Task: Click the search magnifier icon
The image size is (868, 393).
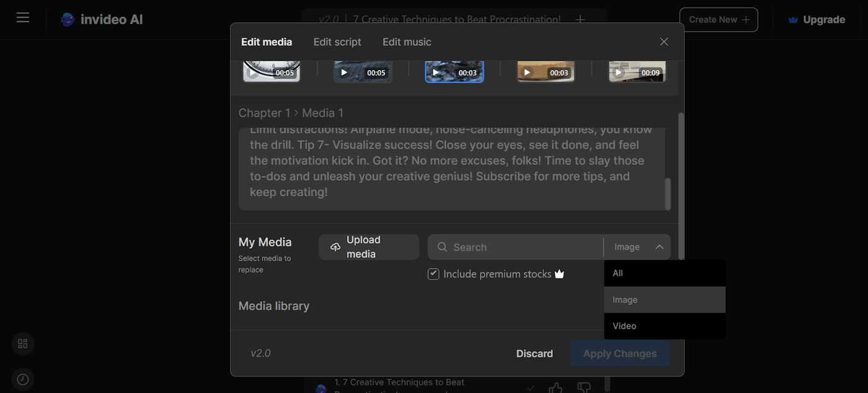Action: [x=441, y=247]
